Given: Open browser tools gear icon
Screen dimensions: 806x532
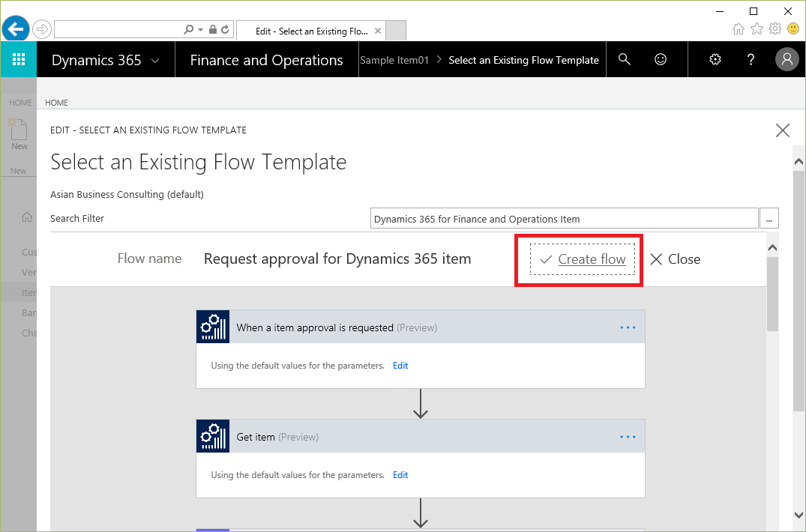Looking at the screenshot, I should 775,28.
